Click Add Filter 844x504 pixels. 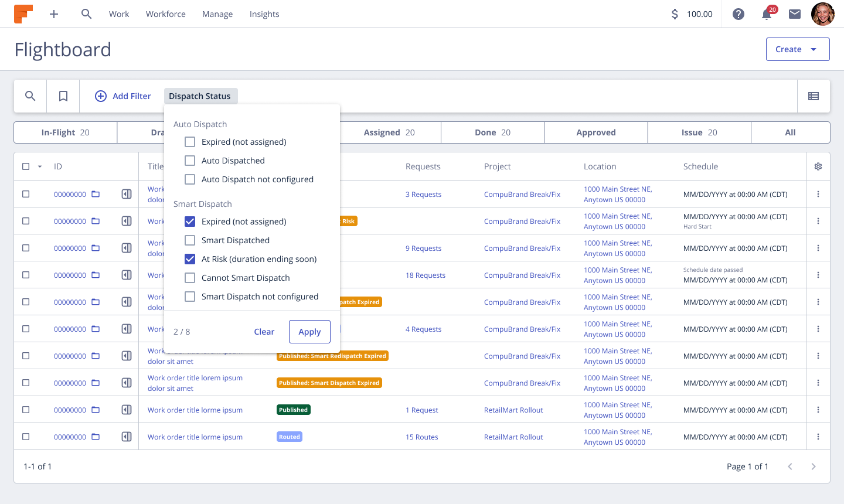123,96
